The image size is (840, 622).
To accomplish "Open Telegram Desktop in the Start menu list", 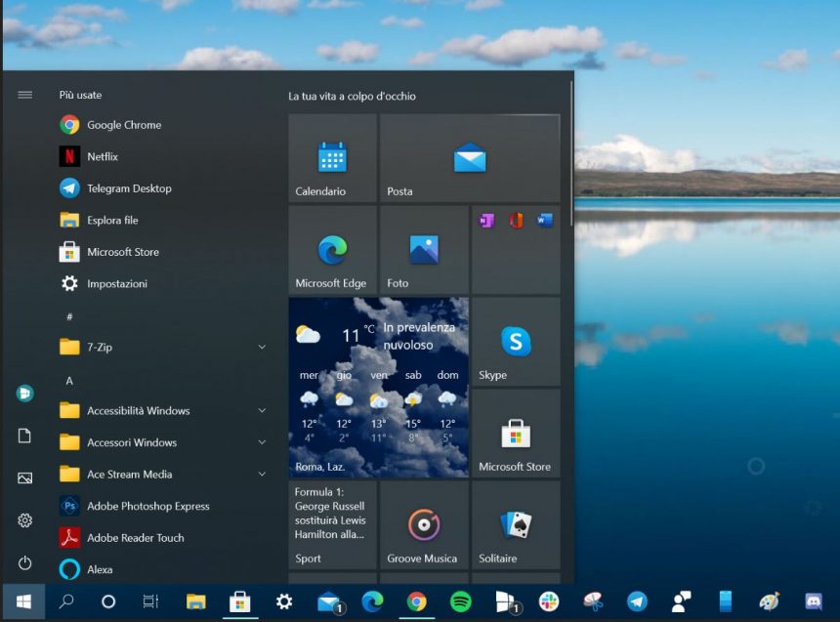I will coord(161,188).
